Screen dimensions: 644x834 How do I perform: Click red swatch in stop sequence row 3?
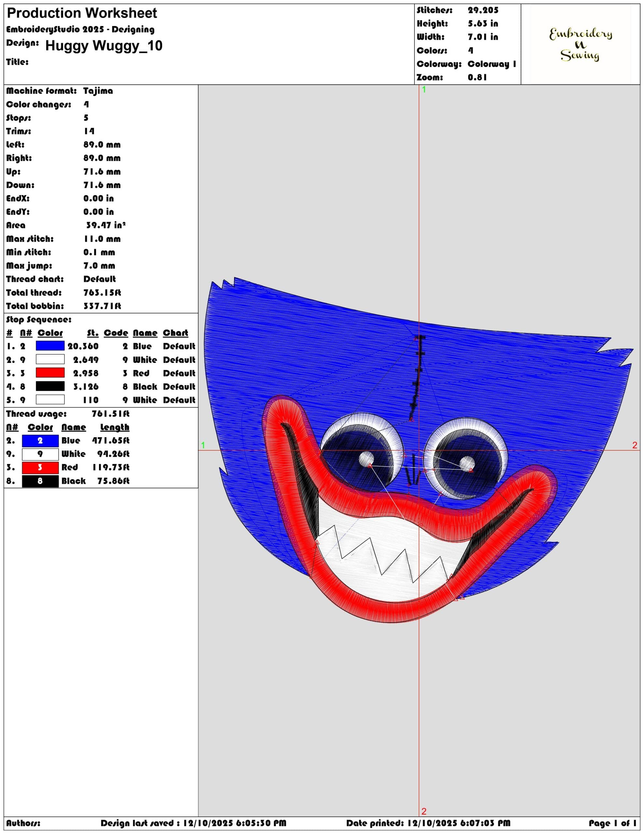pyautogui.click(x=50, y=373)
